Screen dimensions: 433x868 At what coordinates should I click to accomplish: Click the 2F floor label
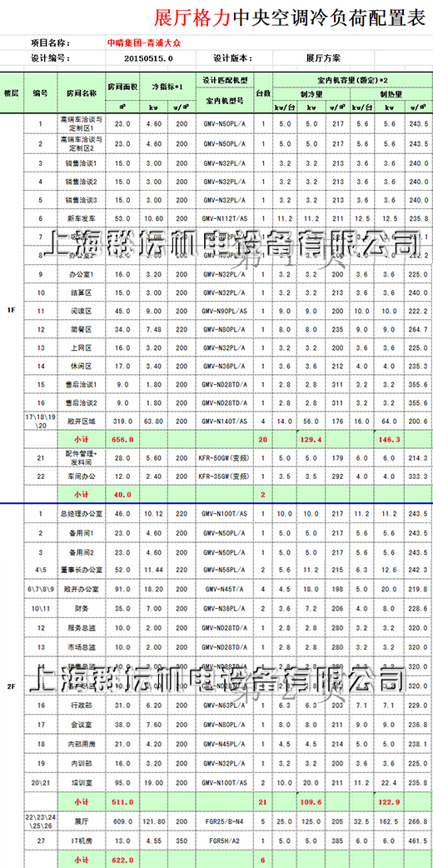pos(11,686)
